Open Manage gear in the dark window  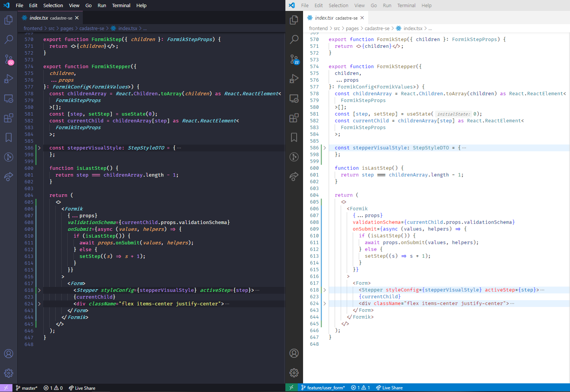(x=9, y=373)
